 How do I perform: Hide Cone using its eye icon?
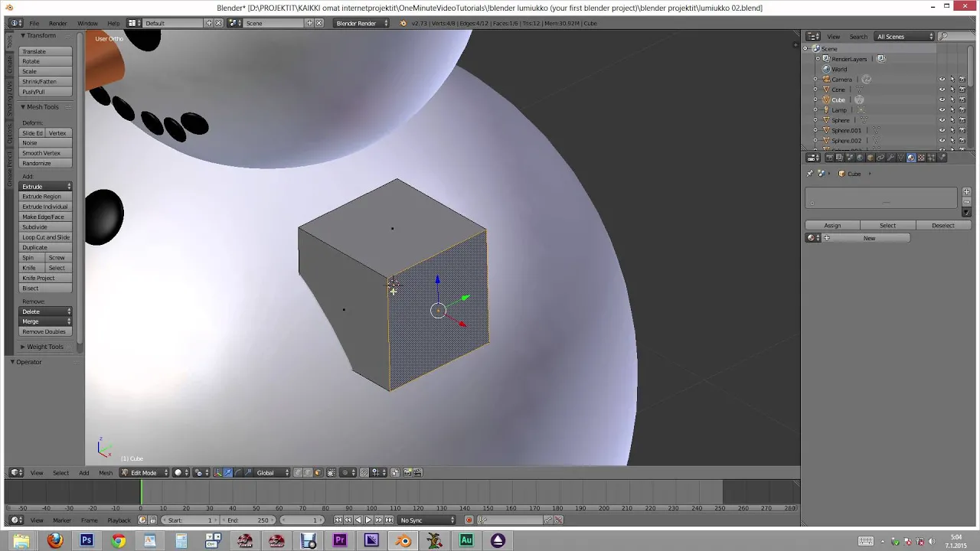coord(942,90)
